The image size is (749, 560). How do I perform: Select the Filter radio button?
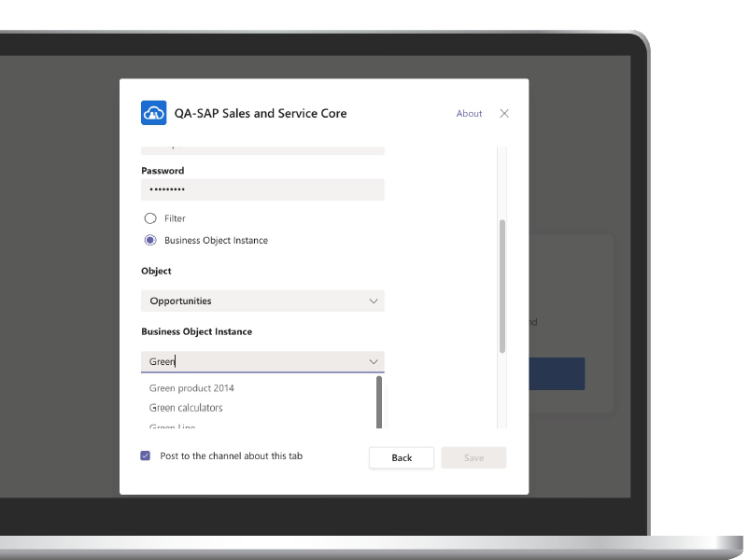[150, 218]
